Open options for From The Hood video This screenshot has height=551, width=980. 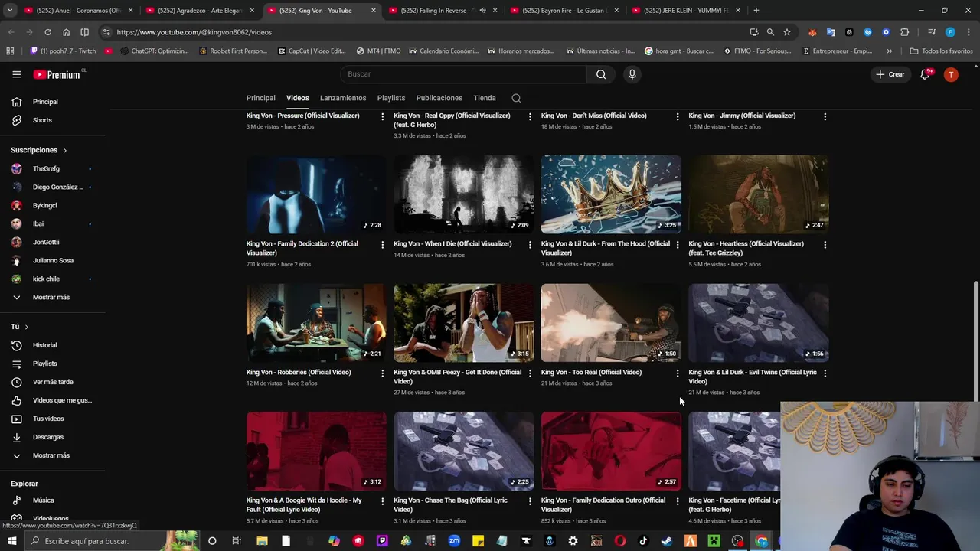tap(677, 245)
